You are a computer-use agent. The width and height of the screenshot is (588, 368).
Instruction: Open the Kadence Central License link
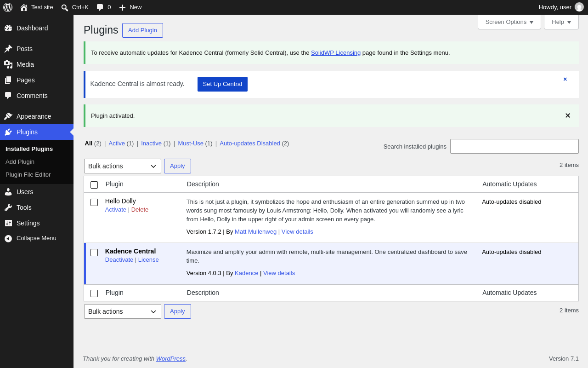[148, 260]
